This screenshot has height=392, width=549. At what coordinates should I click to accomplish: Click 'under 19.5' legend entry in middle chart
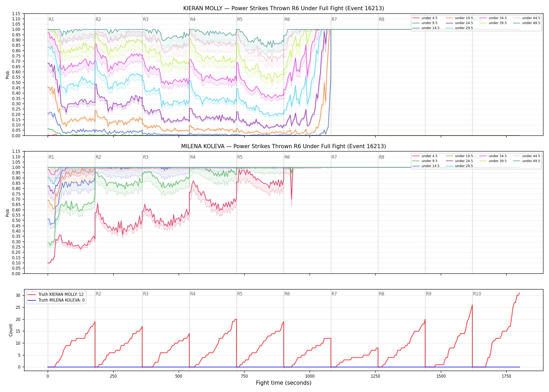459,156
